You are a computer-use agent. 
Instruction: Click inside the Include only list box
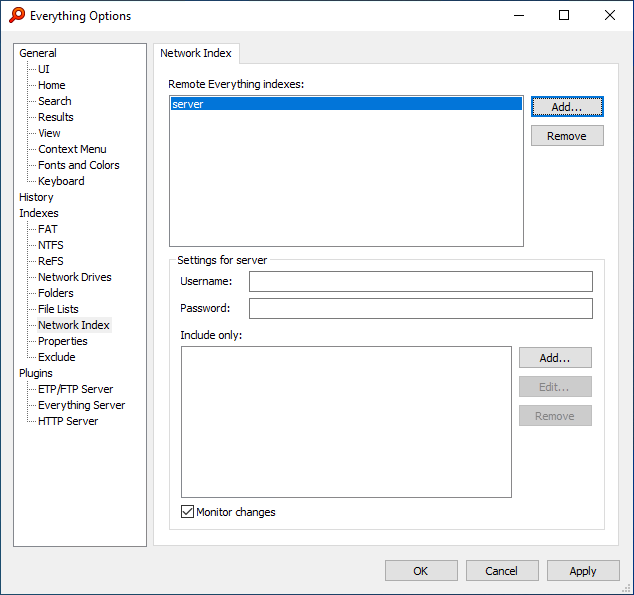[x=346, y=422]
